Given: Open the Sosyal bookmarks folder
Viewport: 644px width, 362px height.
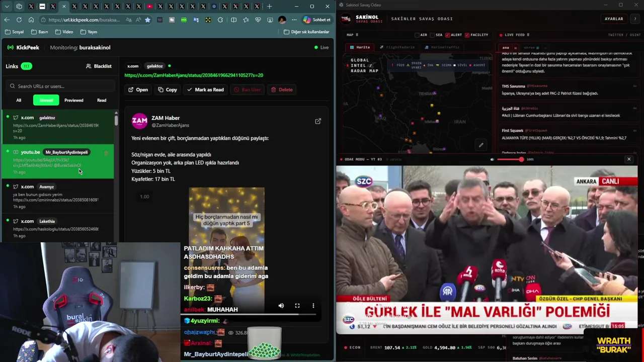Looking at the screenshot, I should coord(14,32).
